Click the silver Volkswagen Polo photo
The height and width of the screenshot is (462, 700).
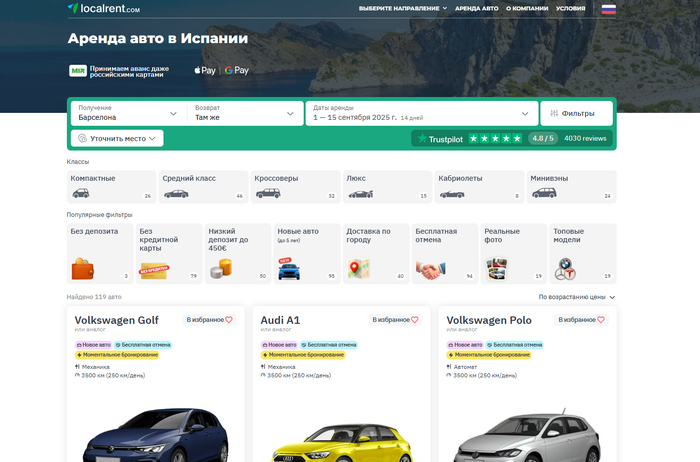click(527, 437)
